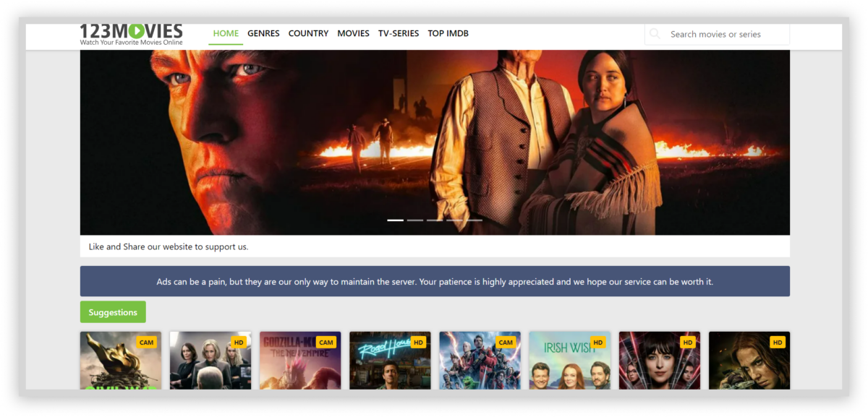Select the fourth carousel slide indicator
868x417 pixels.
[454, 220]
